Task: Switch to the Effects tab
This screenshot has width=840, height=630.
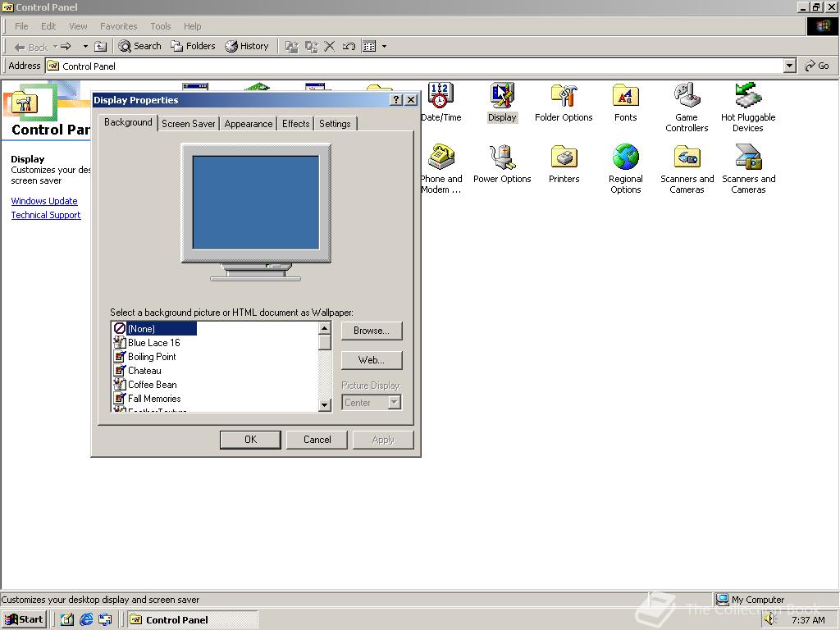Action: pos(295,124)
